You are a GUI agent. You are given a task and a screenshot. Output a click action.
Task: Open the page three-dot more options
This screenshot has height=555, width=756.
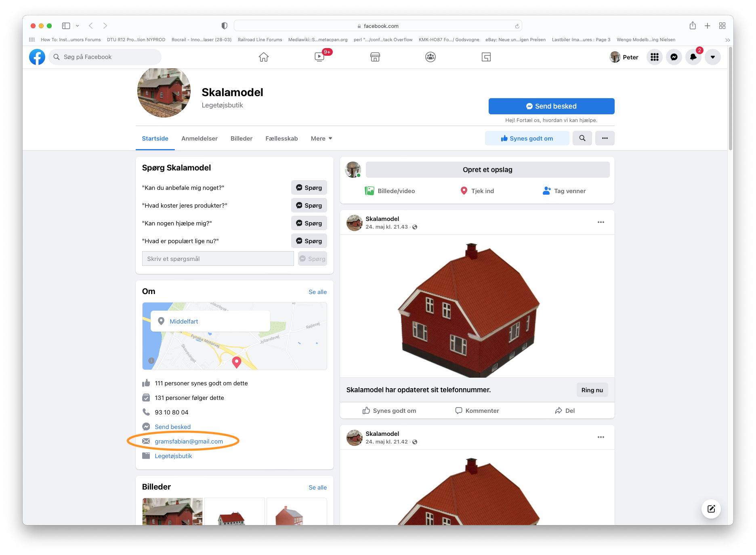tap(605, 138)
